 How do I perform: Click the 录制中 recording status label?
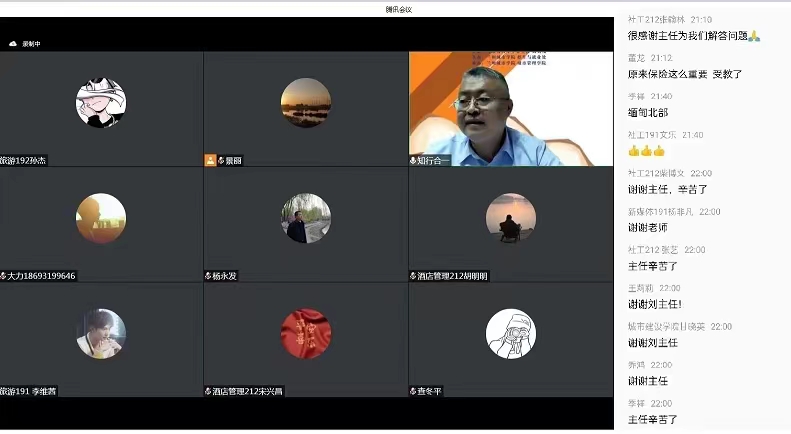(31, 45)
